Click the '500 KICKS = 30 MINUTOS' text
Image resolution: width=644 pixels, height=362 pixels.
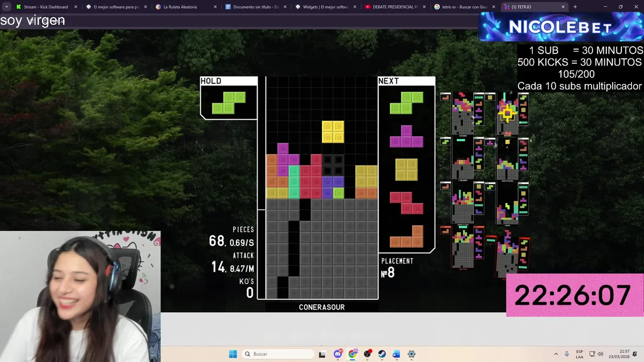580,62
